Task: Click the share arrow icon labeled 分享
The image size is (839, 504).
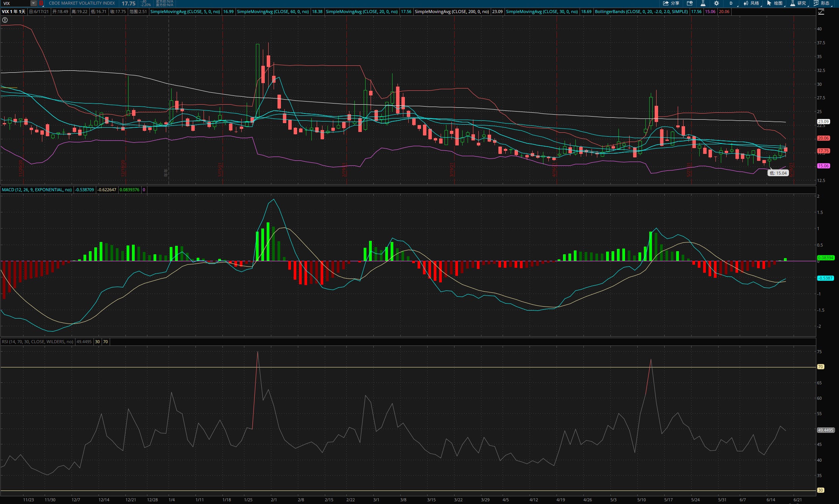Action: 666,3
